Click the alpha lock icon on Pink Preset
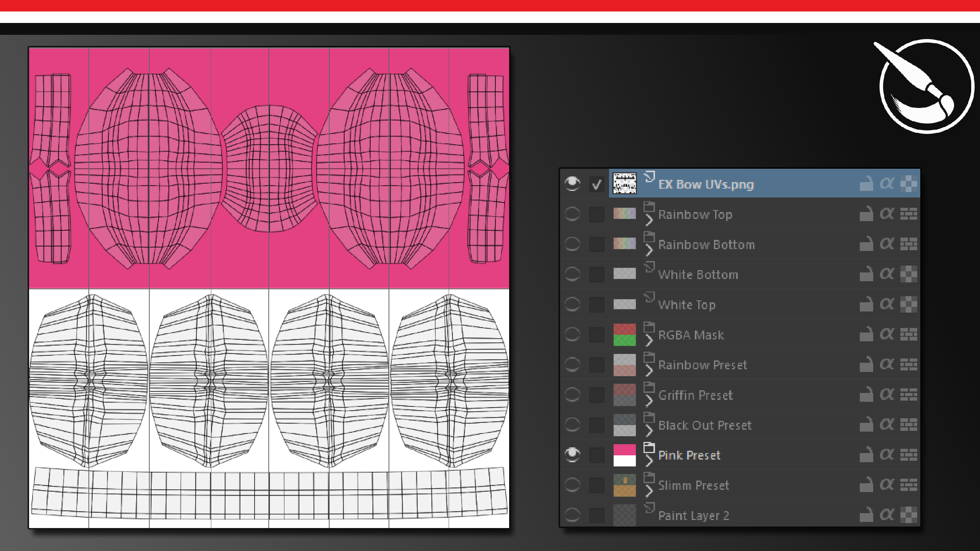 pos(887,455)
